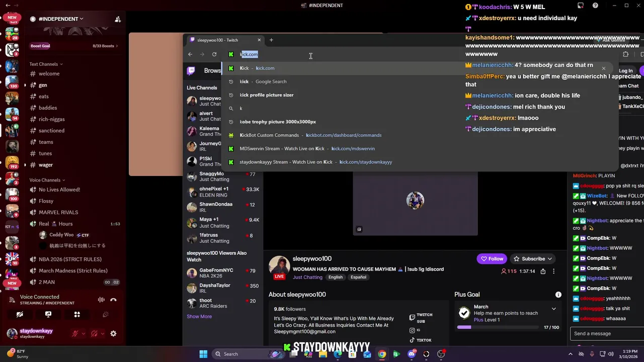Open a new Chrome tab
Viewport: 644px width, 362px height.
click(x=271, y=40)
